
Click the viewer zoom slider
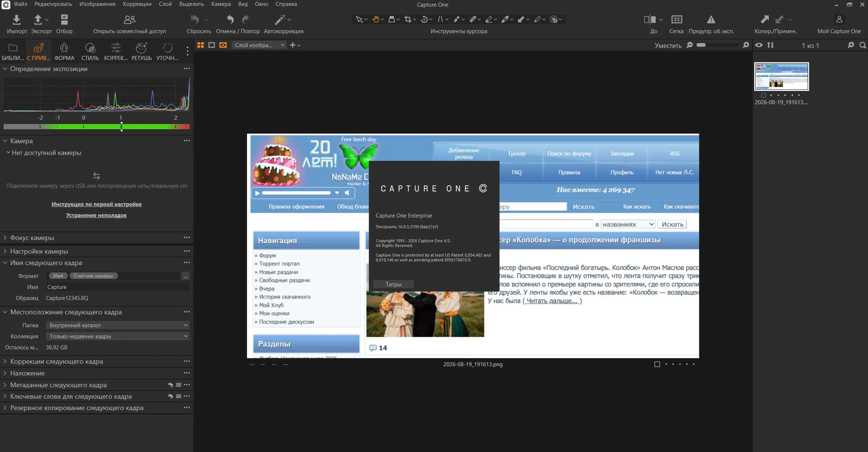(x=717, y=45)
